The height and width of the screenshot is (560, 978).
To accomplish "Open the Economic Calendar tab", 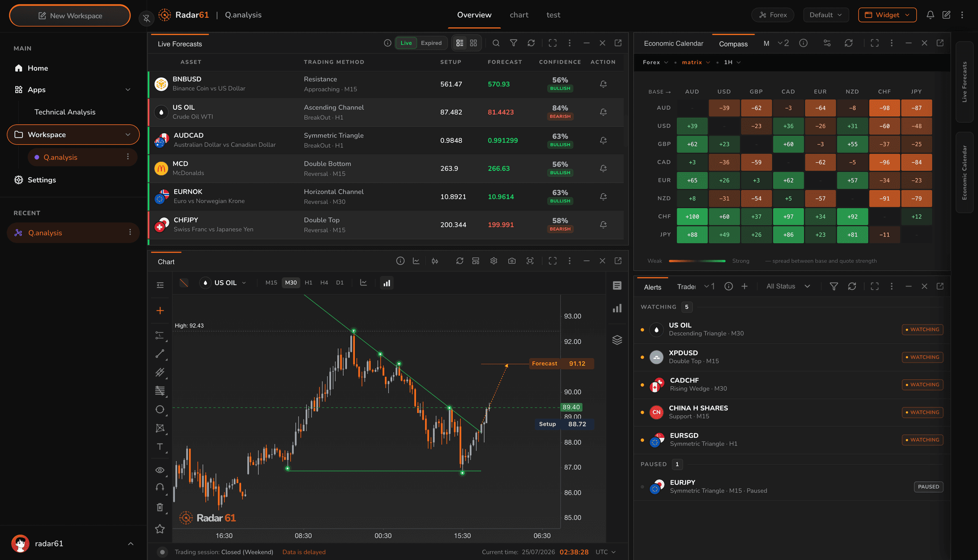I will (673, 43).
